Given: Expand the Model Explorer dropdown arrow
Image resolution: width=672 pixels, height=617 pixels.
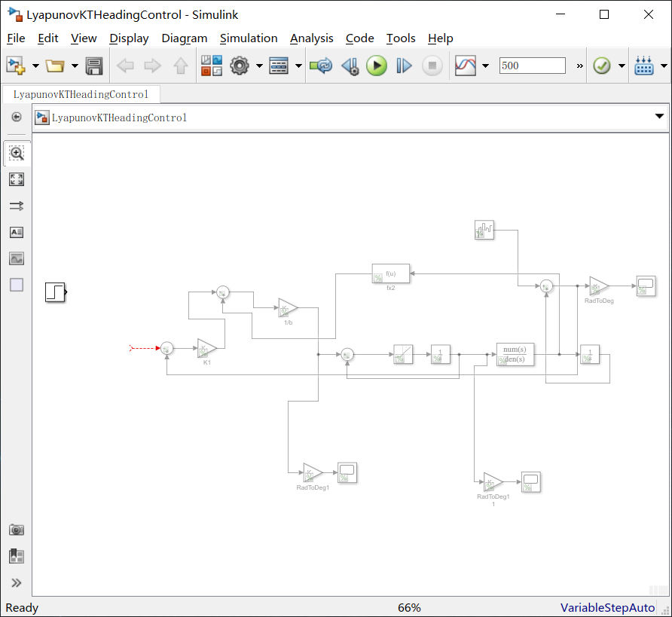Looking at the screenshot, I should 299,66.
